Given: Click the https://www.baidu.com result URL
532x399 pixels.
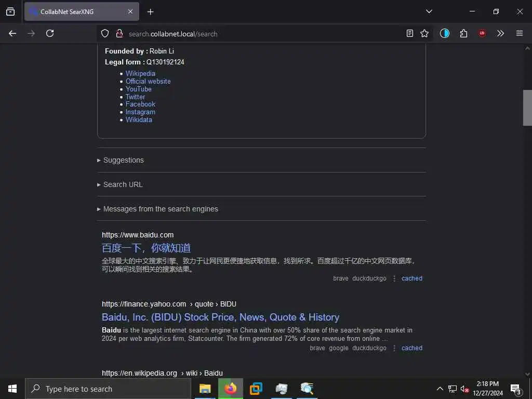Looking at the screenshot, I should pos(138,235).
